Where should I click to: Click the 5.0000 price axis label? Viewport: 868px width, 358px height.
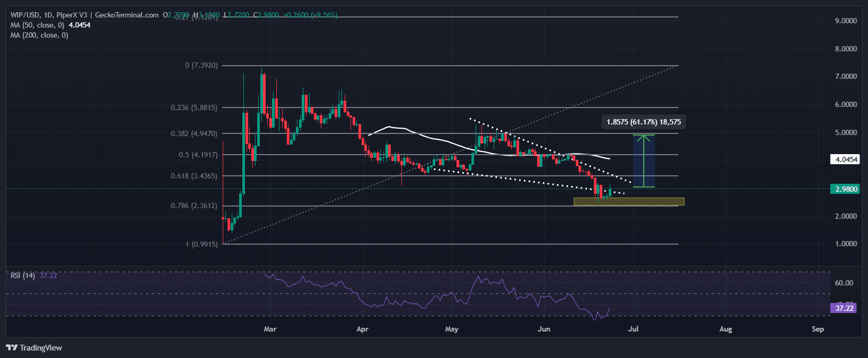coord(846,132)
